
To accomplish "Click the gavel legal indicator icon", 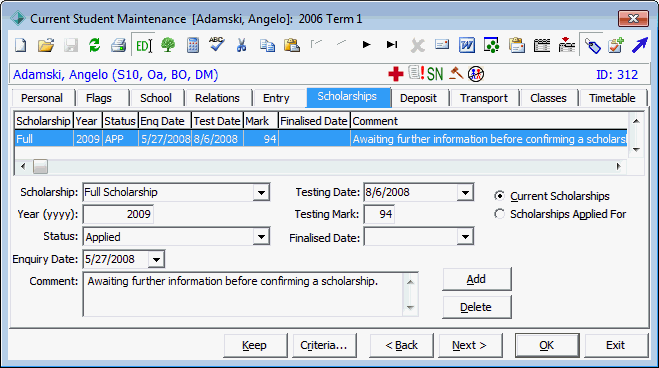I will [x=456, y=74].
